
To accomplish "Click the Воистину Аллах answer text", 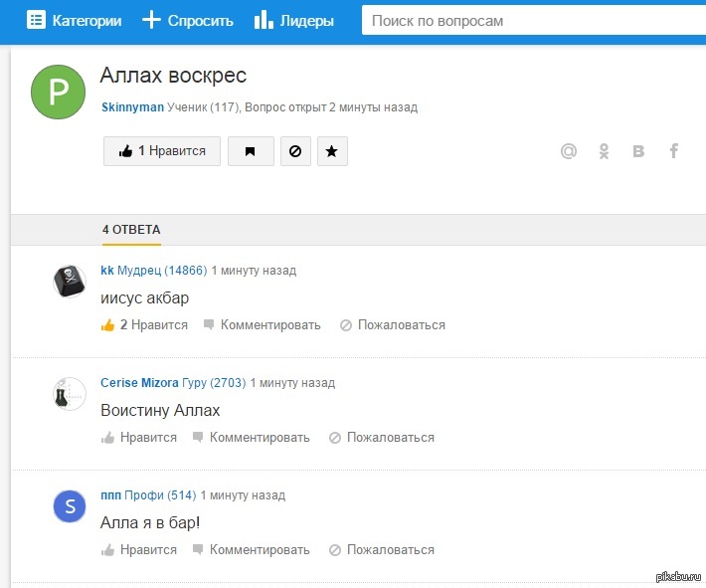I will 160,411.
